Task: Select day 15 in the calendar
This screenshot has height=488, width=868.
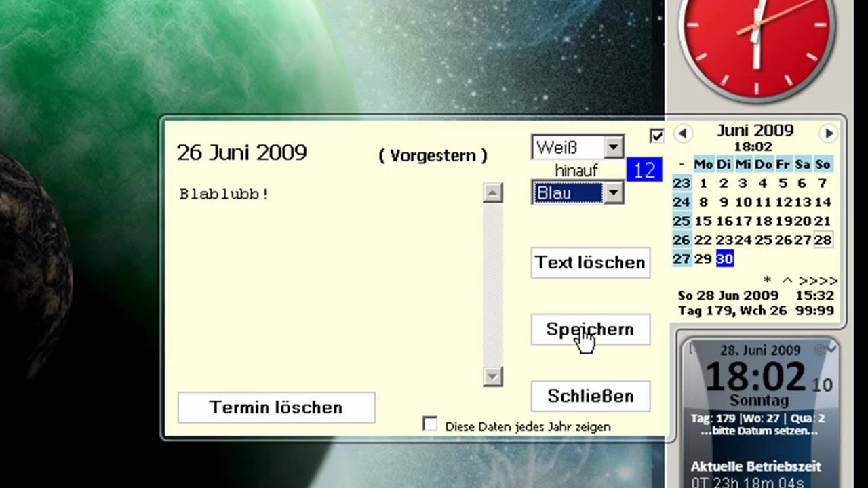Action: (x=703, y=221)
